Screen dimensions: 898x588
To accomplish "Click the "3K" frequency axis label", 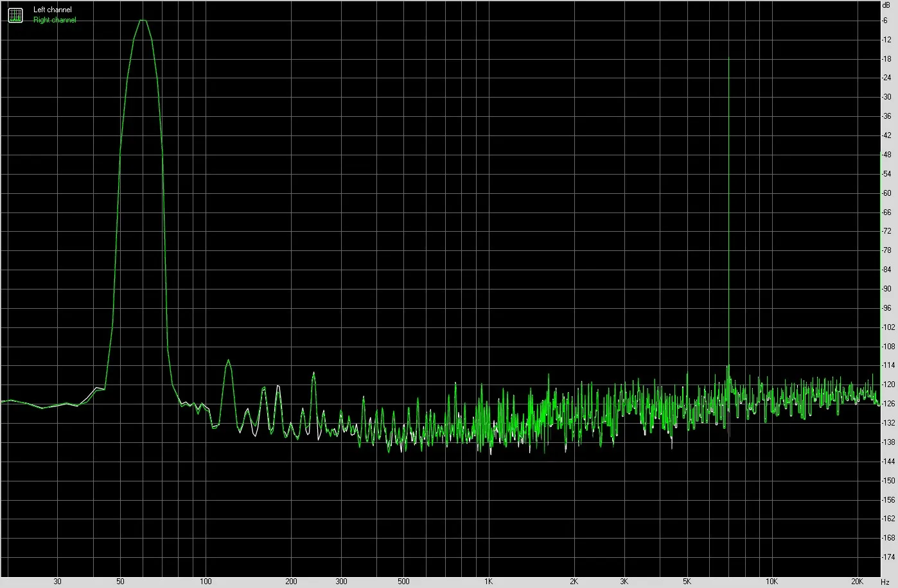I will click(x=624, y=582).
